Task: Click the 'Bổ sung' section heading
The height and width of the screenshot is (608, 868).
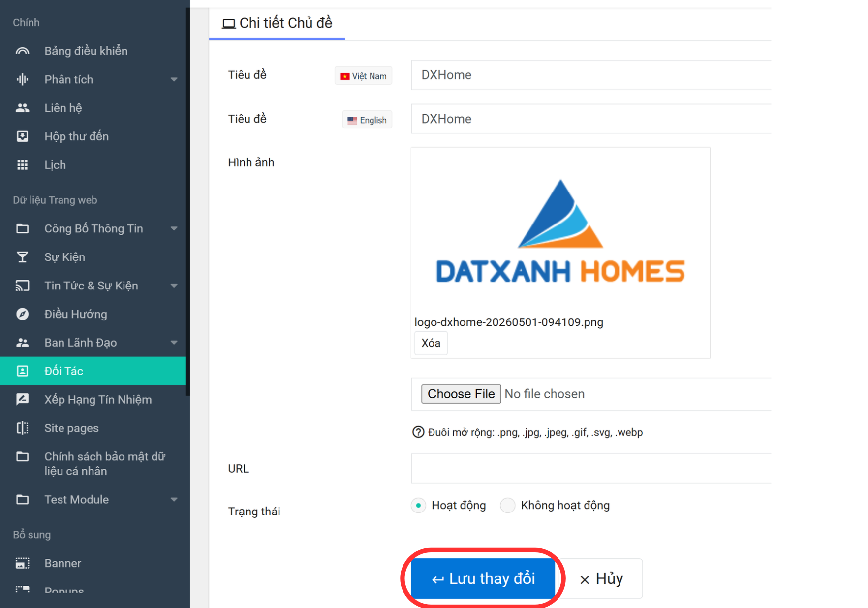Action: click(32, 535)
